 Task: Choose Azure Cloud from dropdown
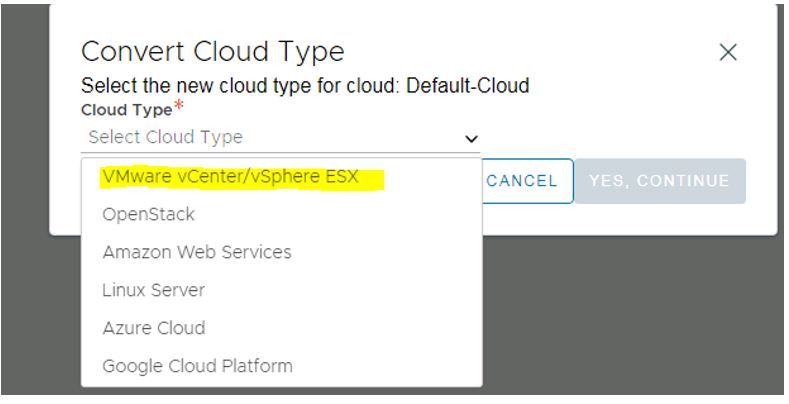pos(281,328)
